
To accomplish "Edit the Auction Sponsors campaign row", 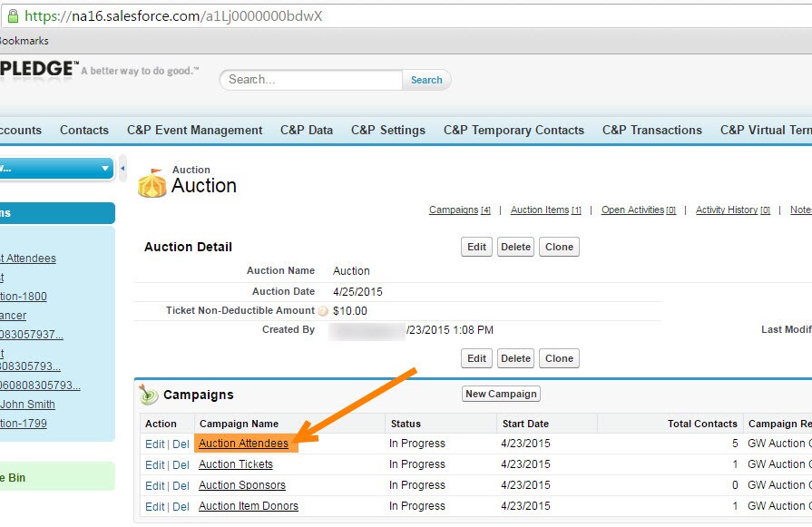I will click(155, 485).
